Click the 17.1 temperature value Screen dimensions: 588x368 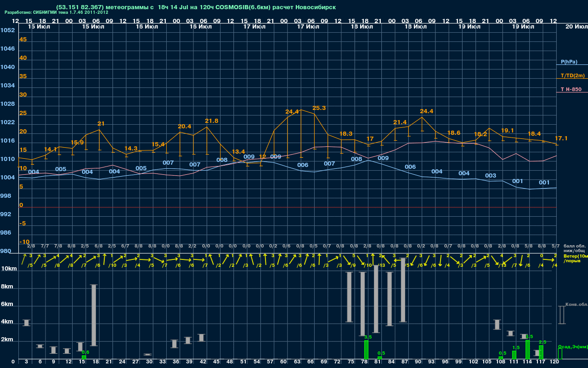[561, 138]
